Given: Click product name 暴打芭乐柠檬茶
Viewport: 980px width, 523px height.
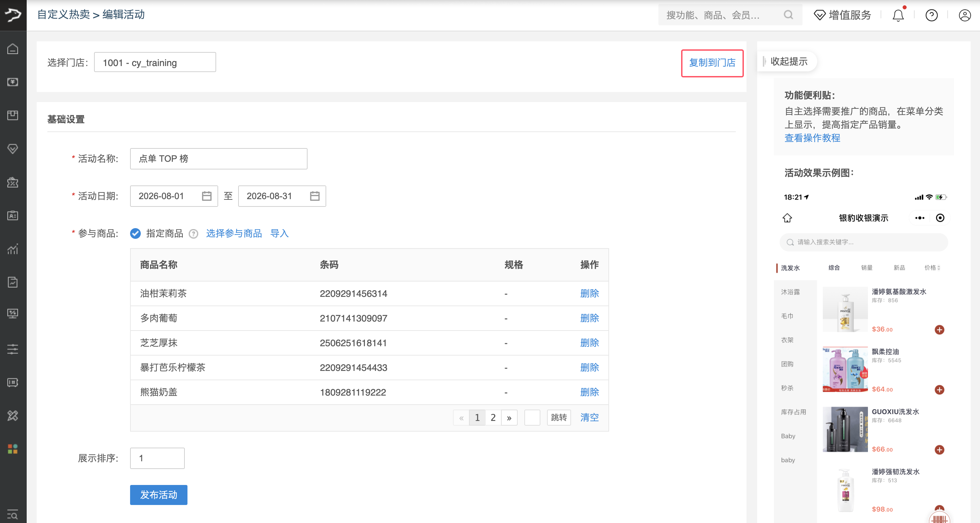Looking at the screenshot, I should pyautogui.click(x=172, y=368).
